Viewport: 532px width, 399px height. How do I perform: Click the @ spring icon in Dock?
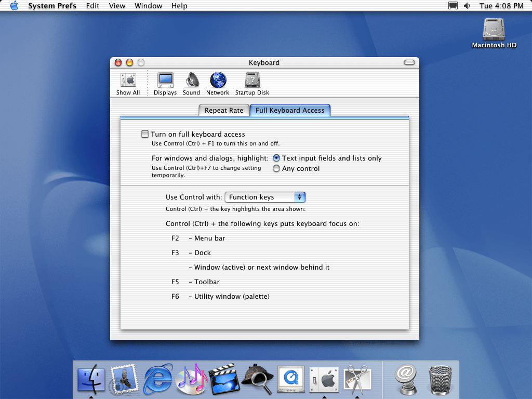pyautogui.click(x=406, y=379)
